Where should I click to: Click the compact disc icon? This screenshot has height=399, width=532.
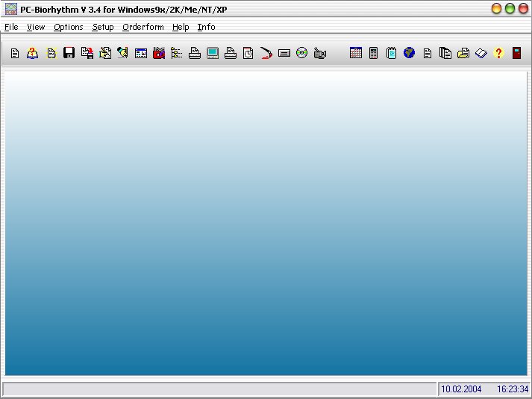[x=301, y=53]
